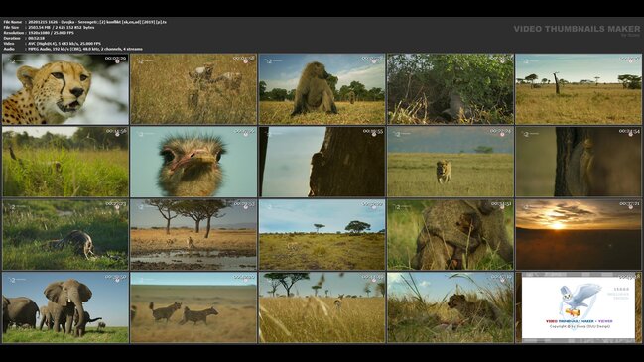Screen dimensions: 644x362
Task: Open the walking lion in grassland thumbnail
Action: (451, 162)
